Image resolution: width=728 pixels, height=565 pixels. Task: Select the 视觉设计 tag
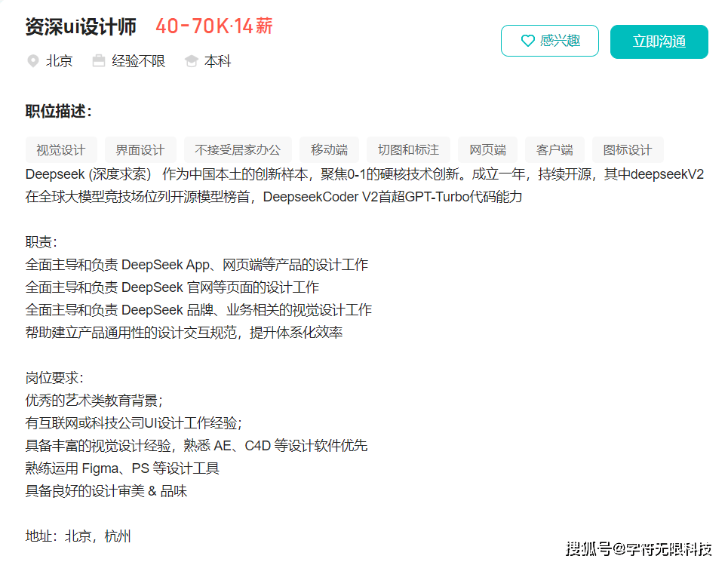point(61,149)
